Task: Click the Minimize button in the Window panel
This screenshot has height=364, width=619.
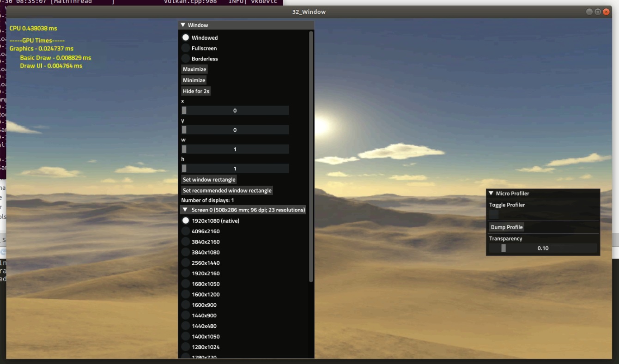Action: [x=194, y=80]
